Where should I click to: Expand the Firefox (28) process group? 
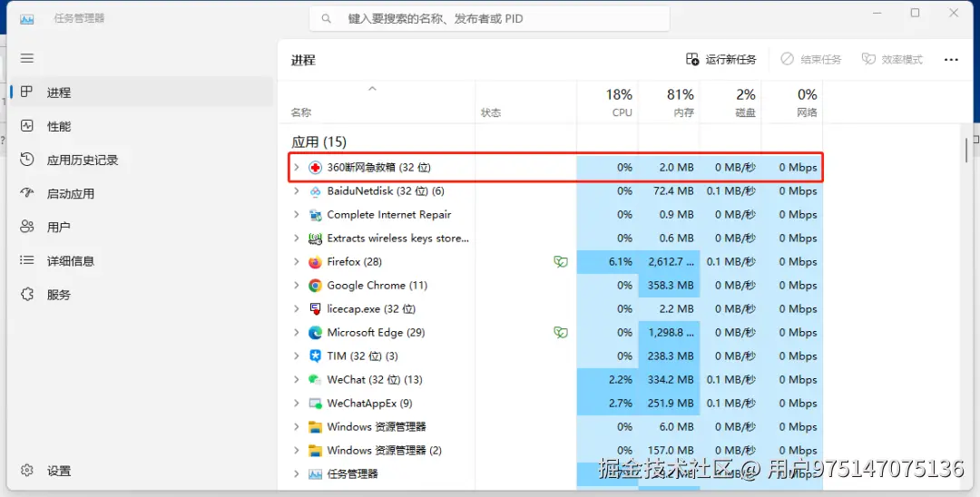click(297, 261)
